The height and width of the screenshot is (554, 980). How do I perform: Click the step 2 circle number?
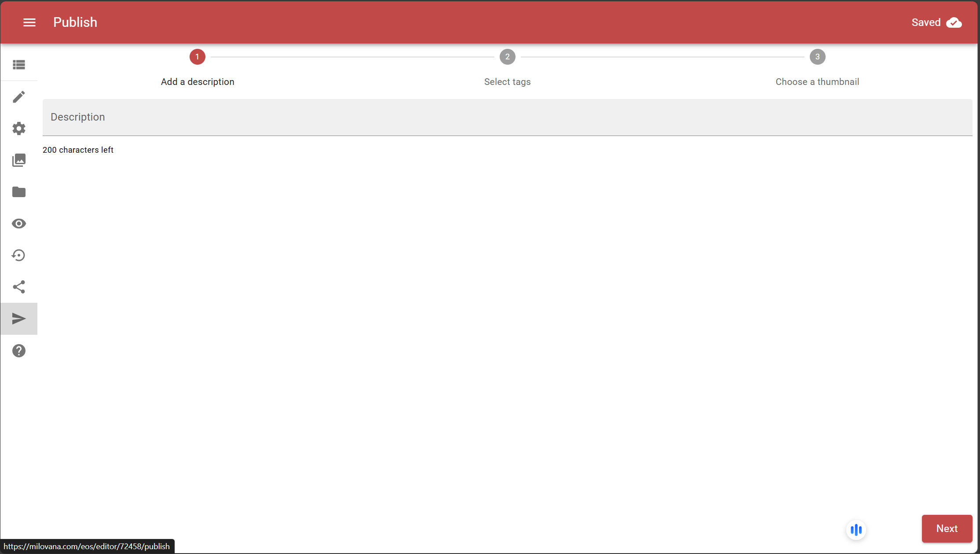coord(507,57)
